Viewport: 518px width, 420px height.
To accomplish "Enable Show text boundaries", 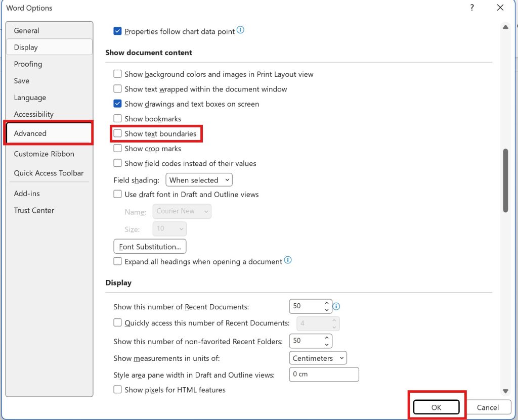I will (x=117, y=133).
